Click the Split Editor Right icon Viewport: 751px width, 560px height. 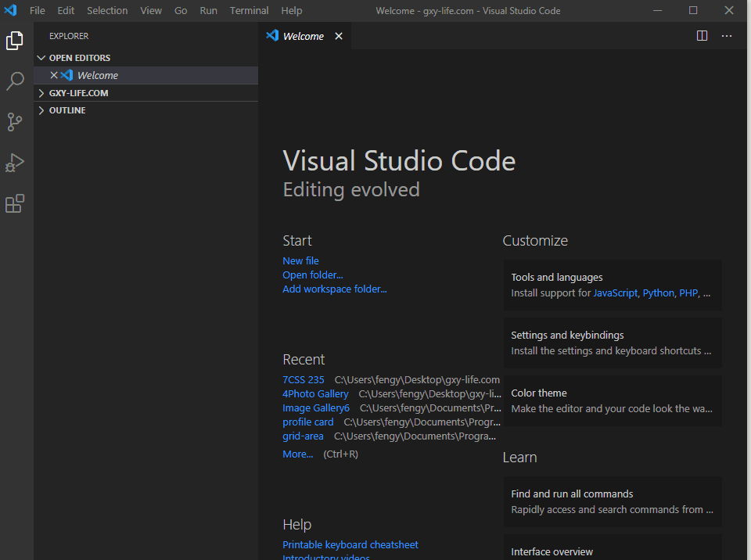(x=702, y=36)
